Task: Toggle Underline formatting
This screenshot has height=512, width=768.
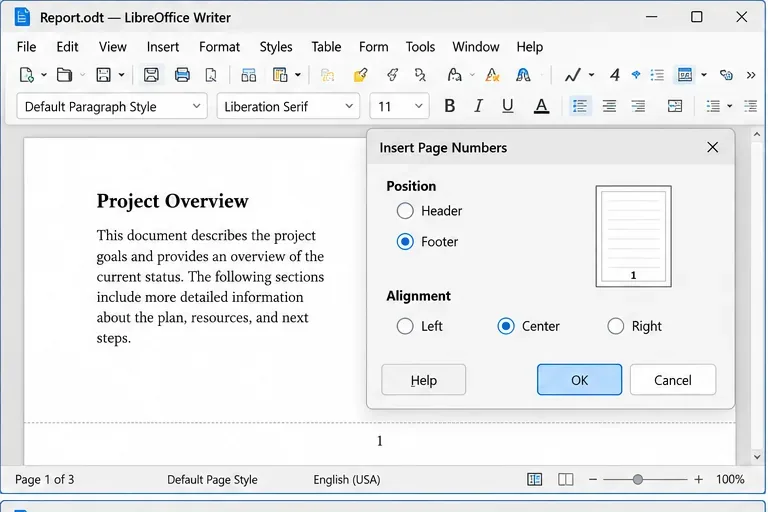Action: 507,106
